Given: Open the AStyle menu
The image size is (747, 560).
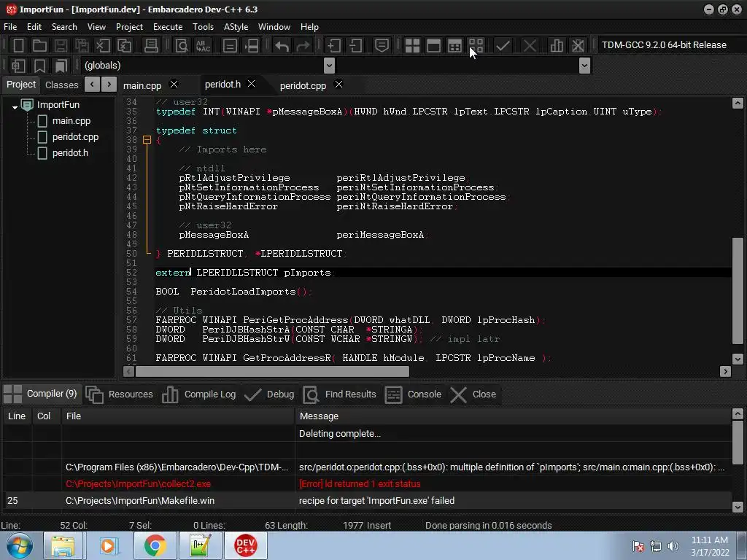Looking at the screenshot, I should pos(236,27).
